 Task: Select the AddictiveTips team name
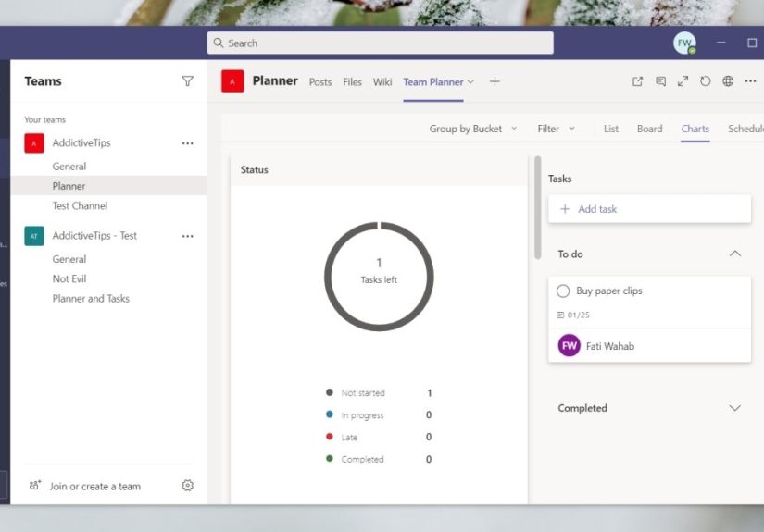[x=81, y=142]
